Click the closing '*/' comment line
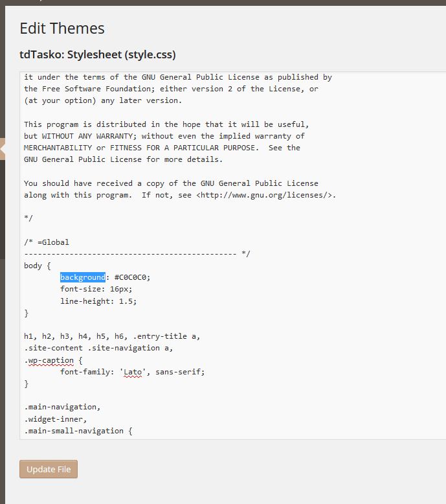Screen dimensions: 446x504 pos(28,218)
